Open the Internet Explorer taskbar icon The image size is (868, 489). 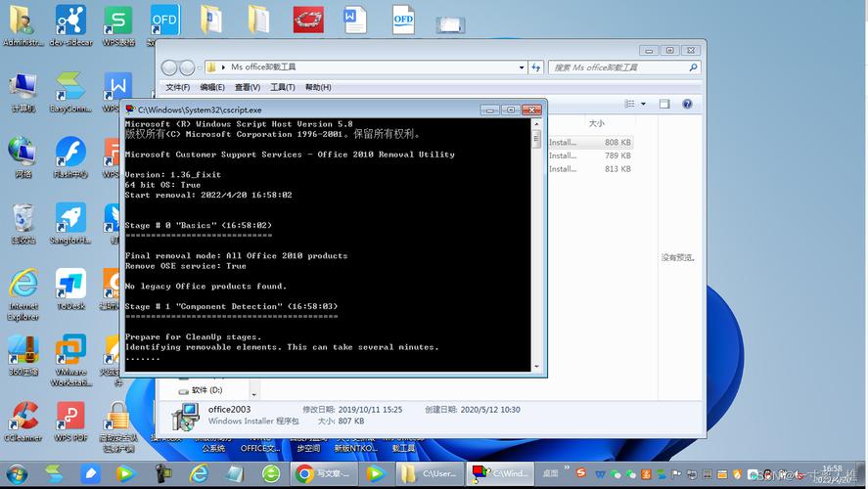tap(199, 474)
